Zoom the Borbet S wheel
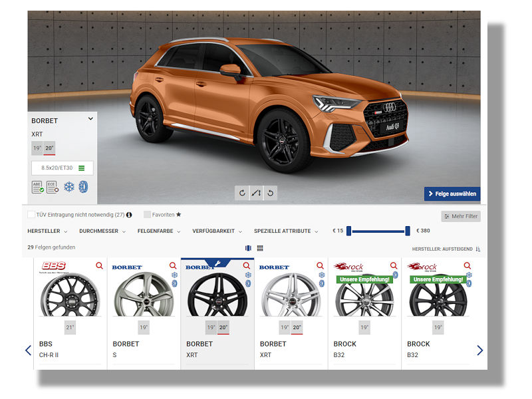This screenshot has height=399, width=532. pyautogui.click(x=173, y=265)
